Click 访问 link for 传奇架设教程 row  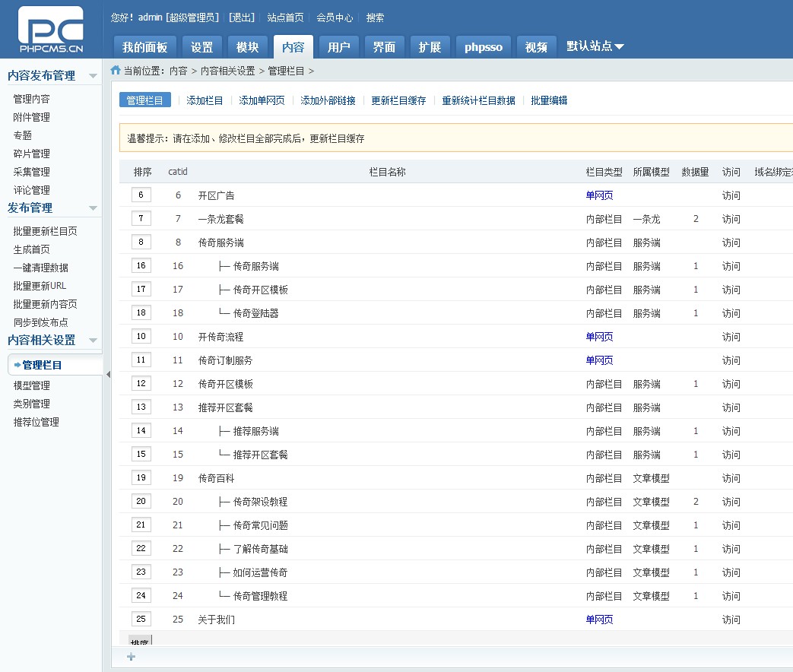click(x=731, y=502)
